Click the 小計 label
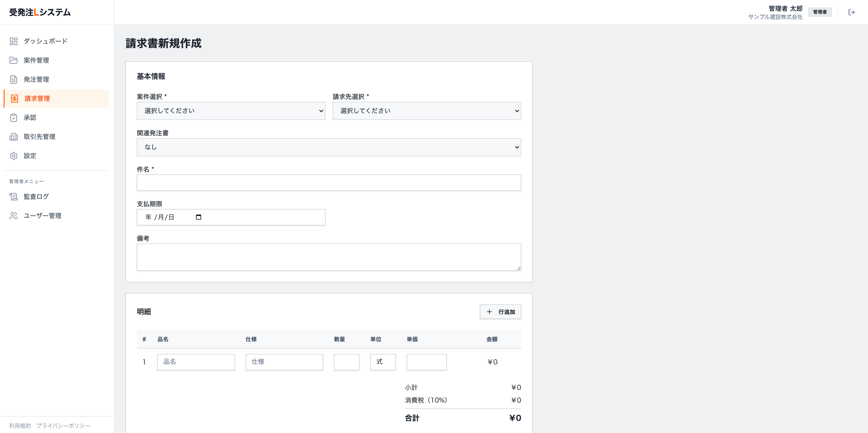Image resolution: width=868 pixels, height=433 pixels. (411, 388)
